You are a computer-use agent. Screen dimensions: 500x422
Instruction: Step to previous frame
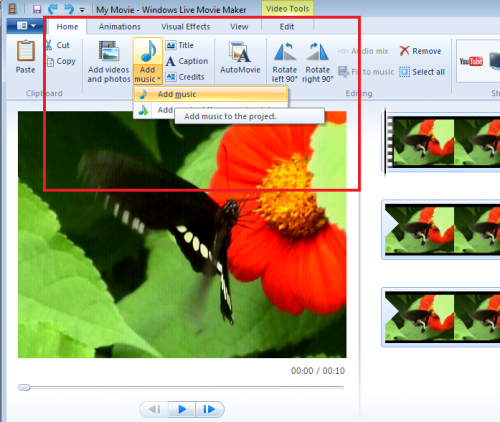(155, 409)
